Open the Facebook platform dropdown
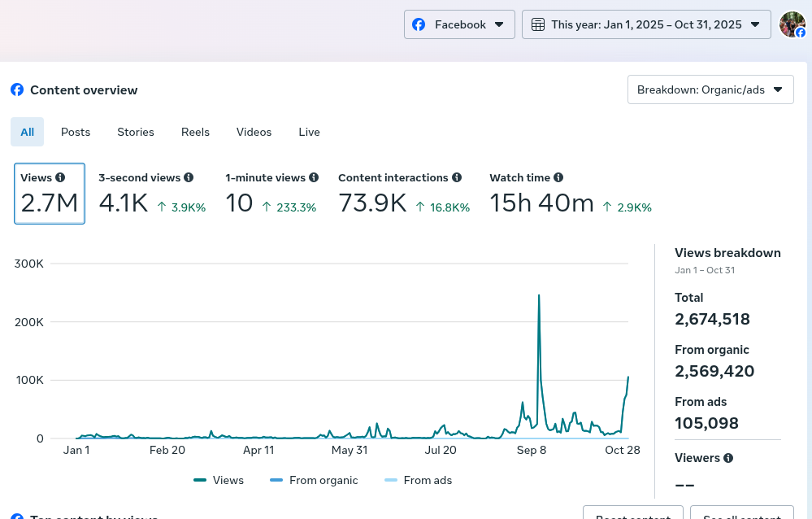The image size is (812, 519). pyautogui.click(x=459, y=24)
